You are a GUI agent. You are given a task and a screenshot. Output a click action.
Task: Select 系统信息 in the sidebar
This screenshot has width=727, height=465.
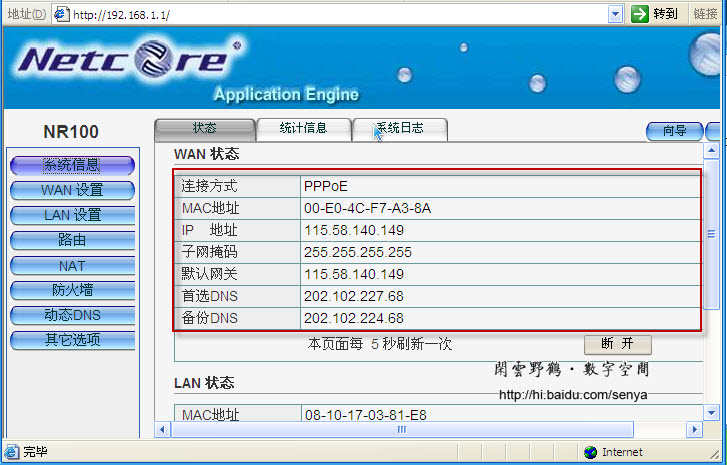(72, 166)
